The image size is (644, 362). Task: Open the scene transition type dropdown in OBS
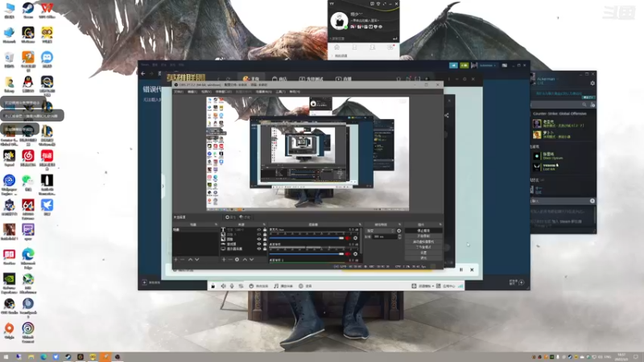(381, 231)
